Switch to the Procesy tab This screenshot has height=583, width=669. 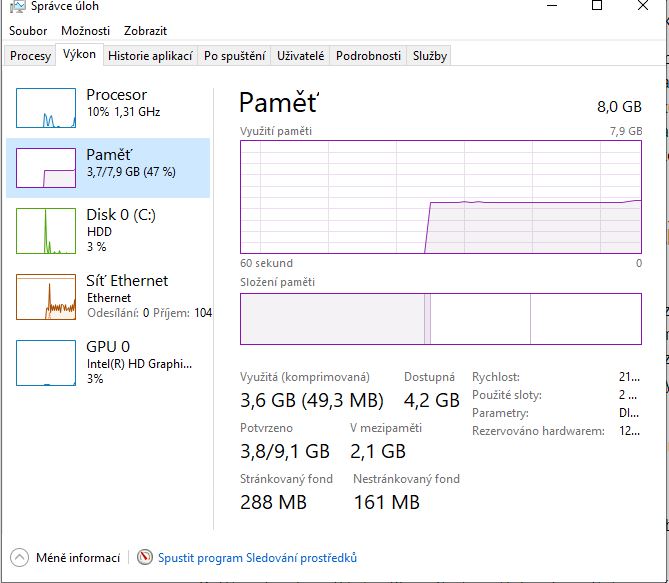(x=30, y=56)
